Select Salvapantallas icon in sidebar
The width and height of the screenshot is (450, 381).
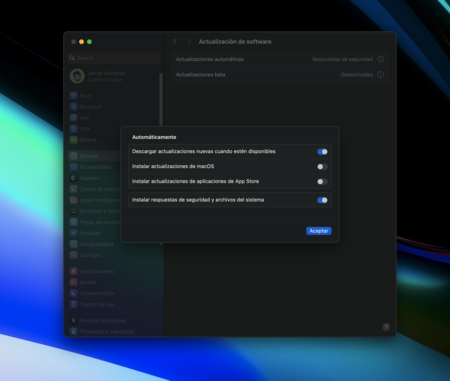click(74, 244)
